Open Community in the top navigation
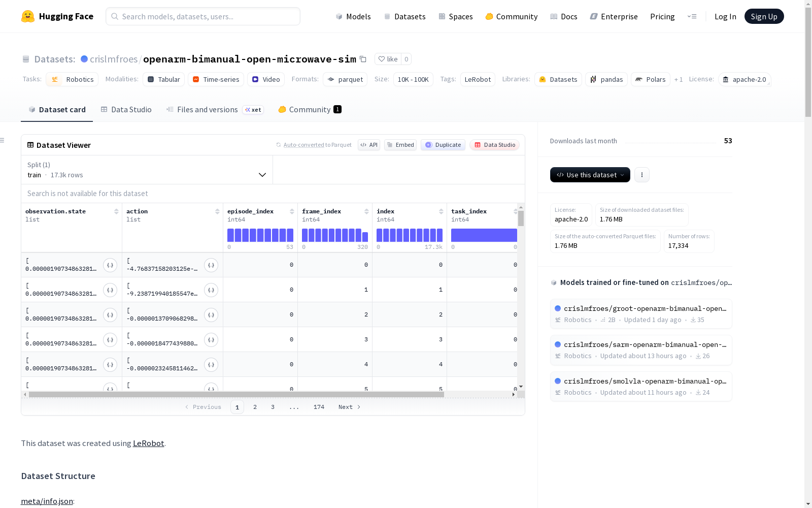This screenshot has width=812, height=508. [x=512, y=16]
